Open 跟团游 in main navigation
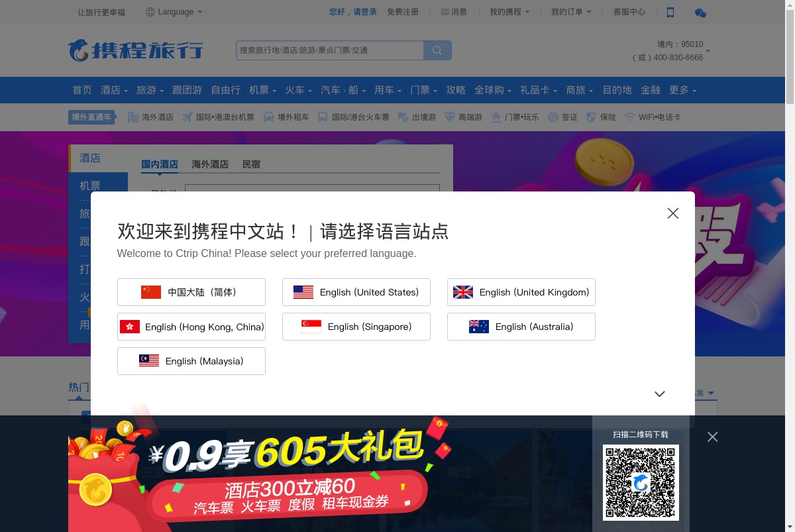Screen dimensions: 795x532 (x=187, y=90)
